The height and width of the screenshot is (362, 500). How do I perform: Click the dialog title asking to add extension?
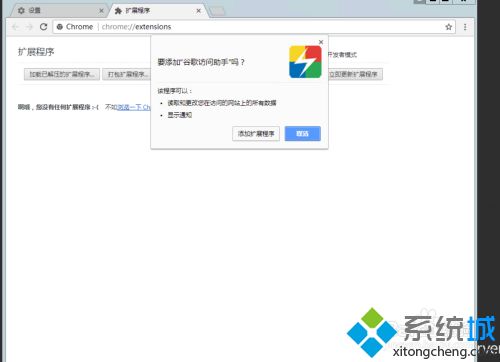pyautogui.click(x=201, y=62)
